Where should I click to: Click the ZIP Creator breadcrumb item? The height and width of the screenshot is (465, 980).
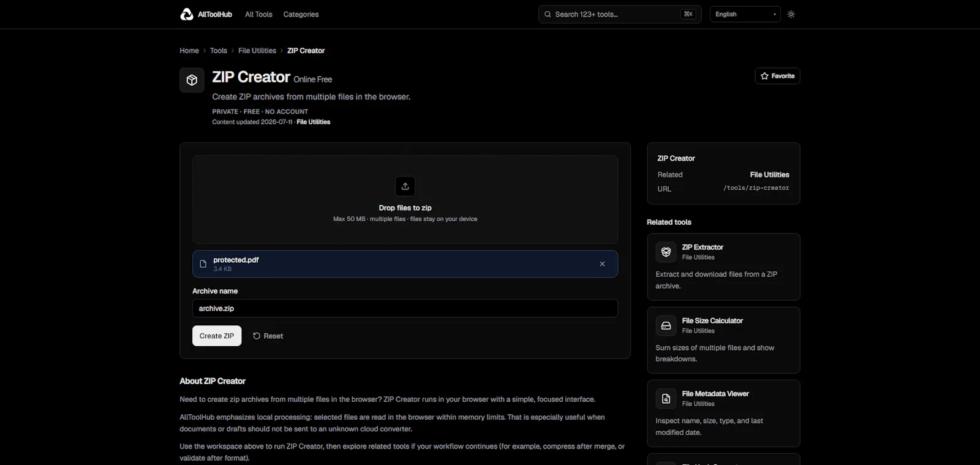coord(306,51)
